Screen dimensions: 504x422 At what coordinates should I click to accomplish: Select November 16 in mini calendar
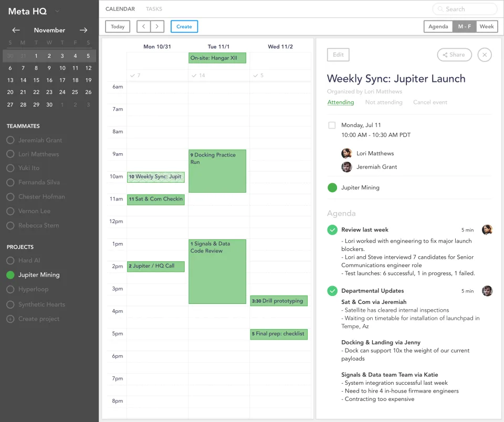[x=49, y=80]
